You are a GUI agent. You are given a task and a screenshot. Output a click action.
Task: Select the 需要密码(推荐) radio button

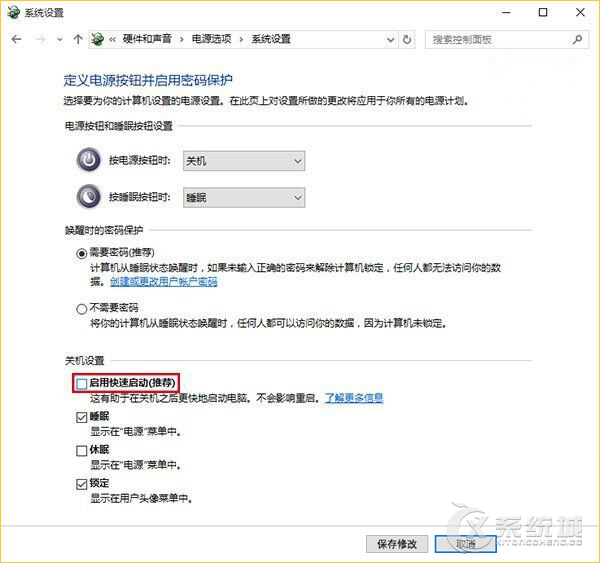[x=82, y=253]
